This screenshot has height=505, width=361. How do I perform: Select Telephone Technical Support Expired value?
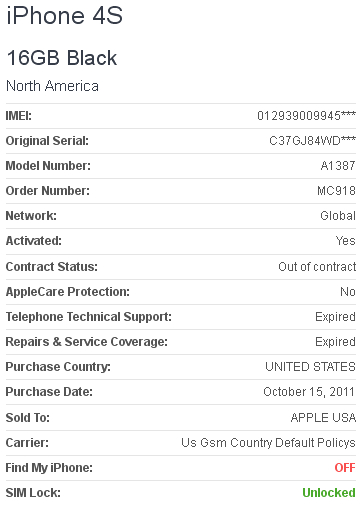(335, 317)
